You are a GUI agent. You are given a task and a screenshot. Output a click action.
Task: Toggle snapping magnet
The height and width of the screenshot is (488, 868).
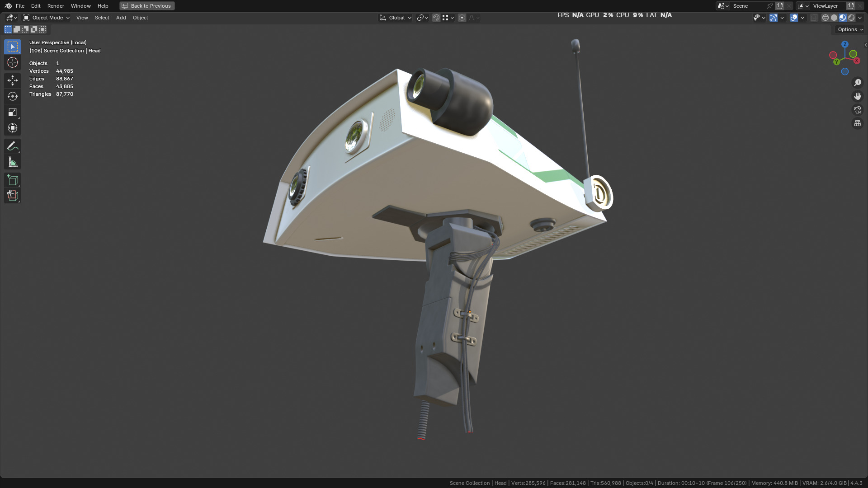tap(436, 18)
